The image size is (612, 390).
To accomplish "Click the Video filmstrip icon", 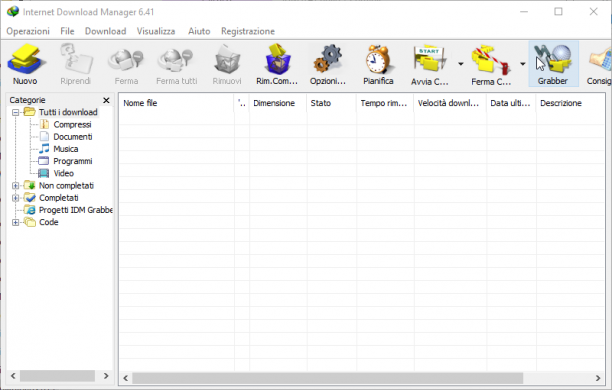I will (x=44, y=173).
